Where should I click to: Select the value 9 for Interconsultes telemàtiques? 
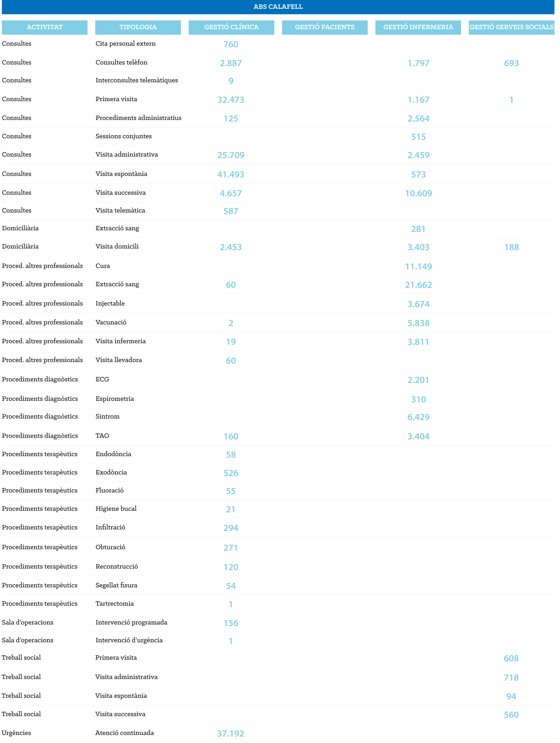click(231, 81)
